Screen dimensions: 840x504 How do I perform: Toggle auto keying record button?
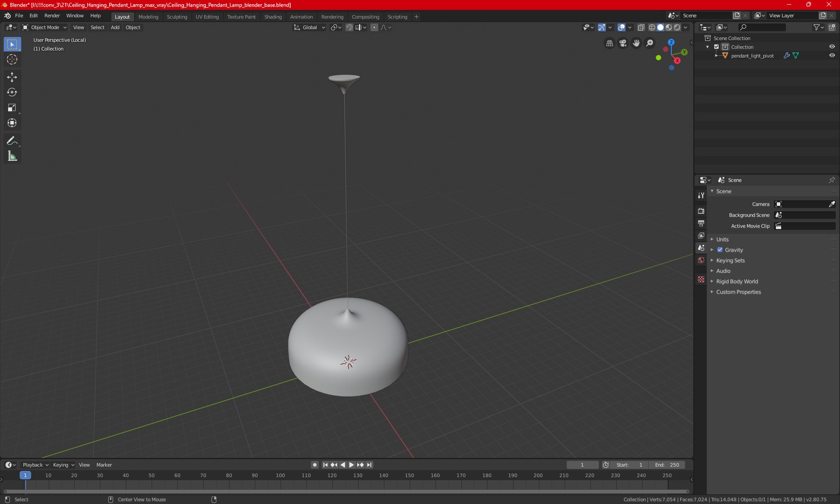pos(315,465)
